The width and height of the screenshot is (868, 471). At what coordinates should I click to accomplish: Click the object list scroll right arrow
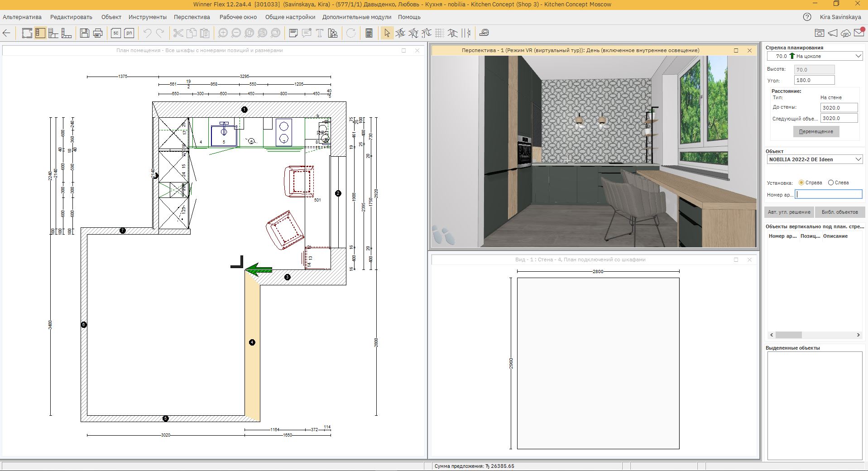click(858, 335)
